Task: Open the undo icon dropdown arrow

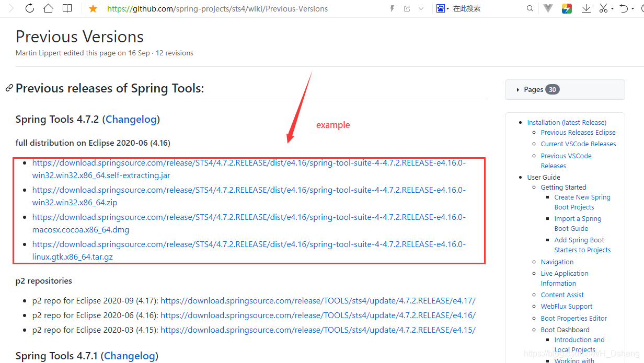Action: [632, 9]
